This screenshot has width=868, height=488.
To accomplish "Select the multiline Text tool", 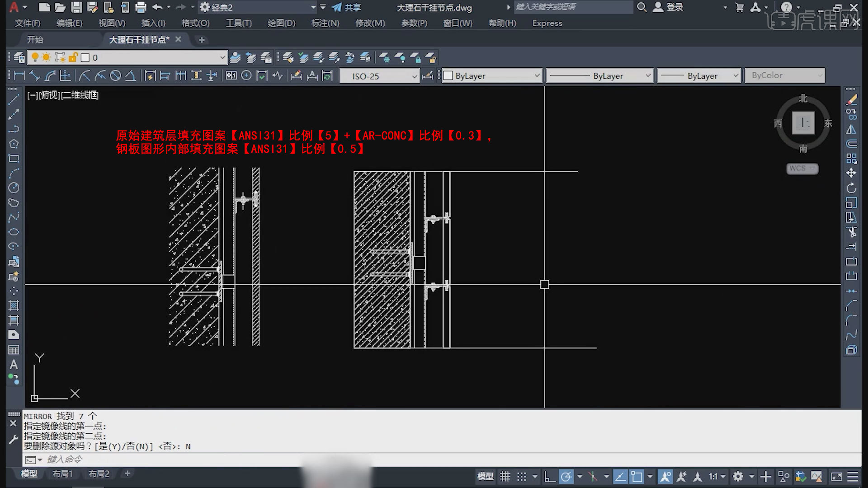I will point(14,365).
